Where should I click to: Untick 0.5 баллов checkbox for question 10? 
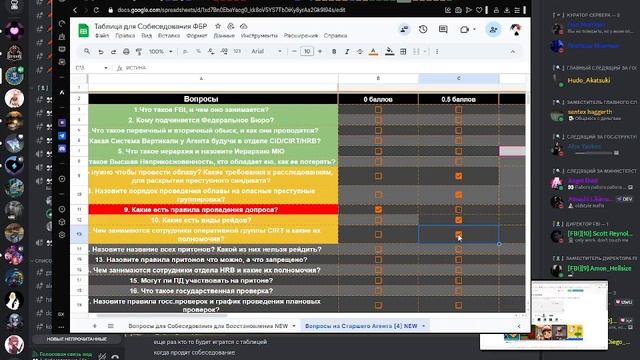coord(458,220)
